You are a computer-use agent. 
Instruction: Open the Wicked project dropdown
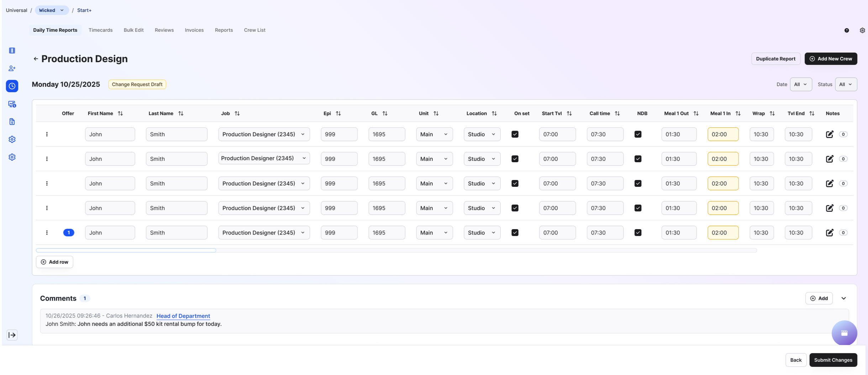point(51,10)
